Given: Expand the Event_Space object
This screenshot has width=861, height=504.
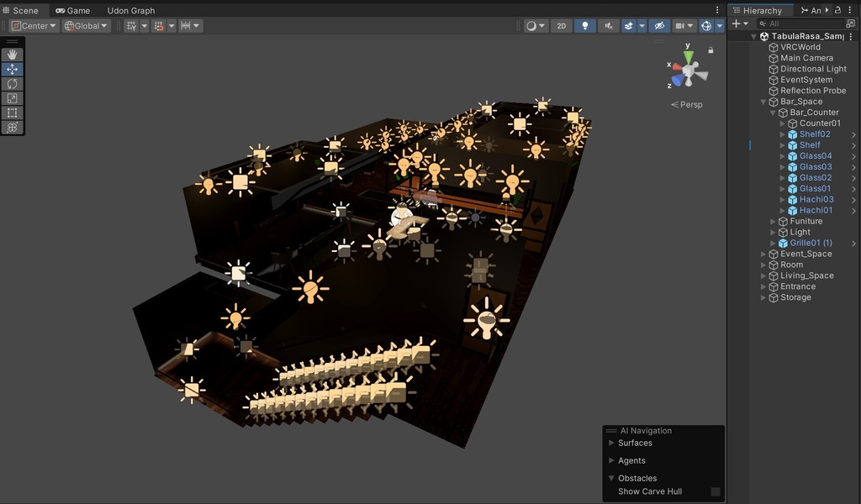Looking at the screenshot, I should 763,254.
